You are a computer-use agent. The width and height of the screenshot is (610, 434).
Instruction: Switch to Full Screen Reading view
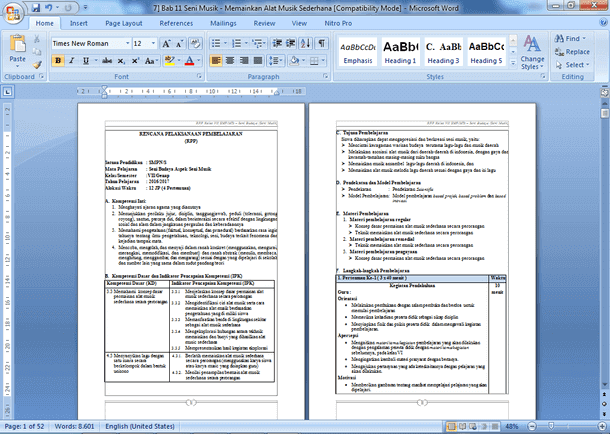[x=462, y=427]
